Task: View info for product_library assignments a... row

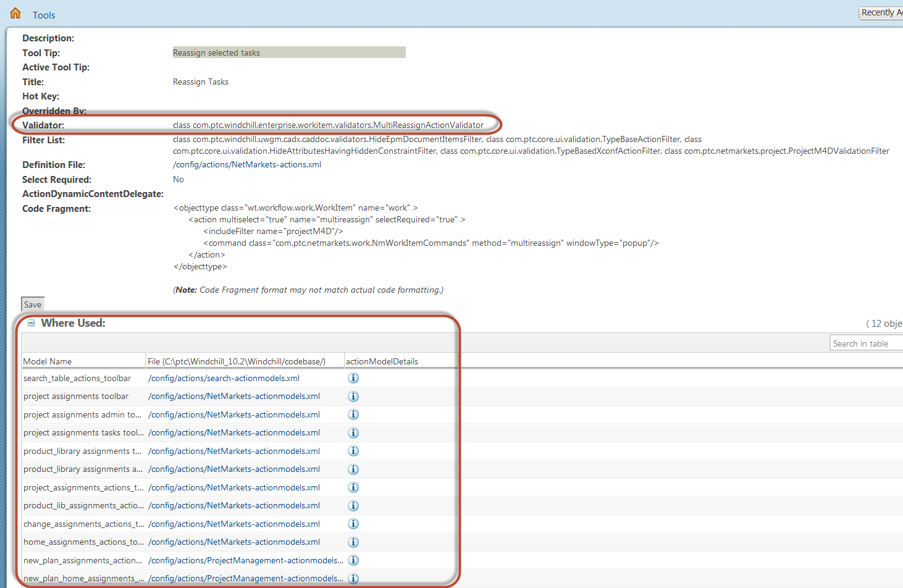Action: click(x=353, y=469)
